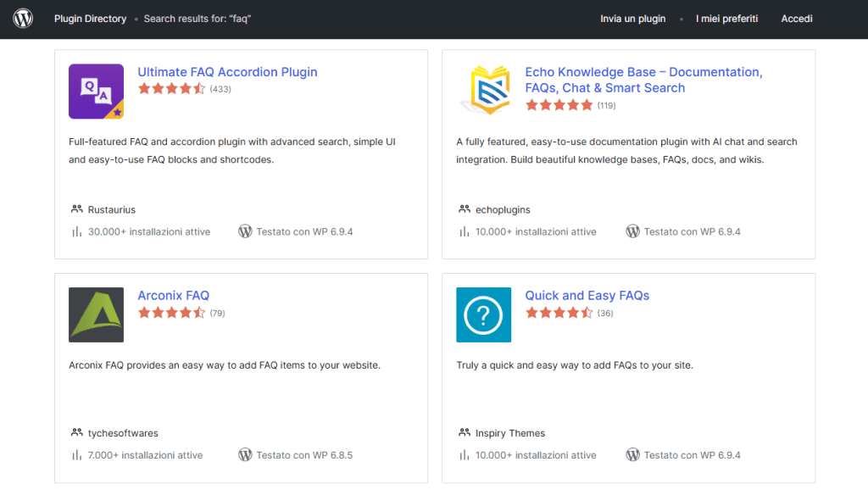Open Invia un plugin menu item
868x495 pixels.
[x=632, y=19]
